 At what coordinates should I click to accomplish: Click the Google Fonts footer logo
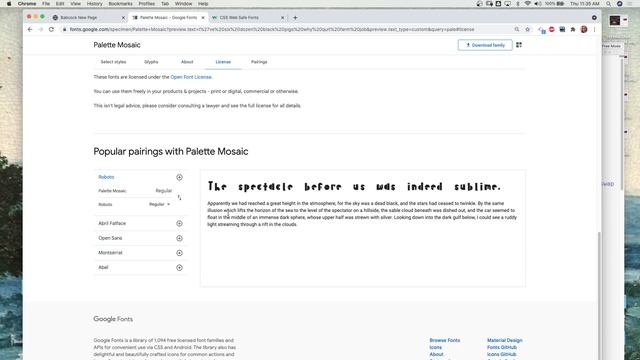(113, 319)
